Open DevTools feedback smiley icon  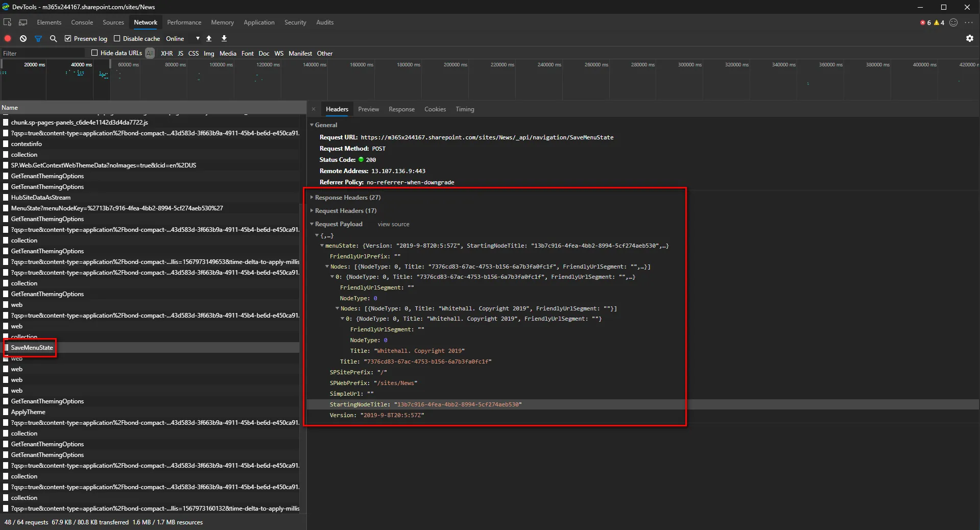[x=953, y=22]
